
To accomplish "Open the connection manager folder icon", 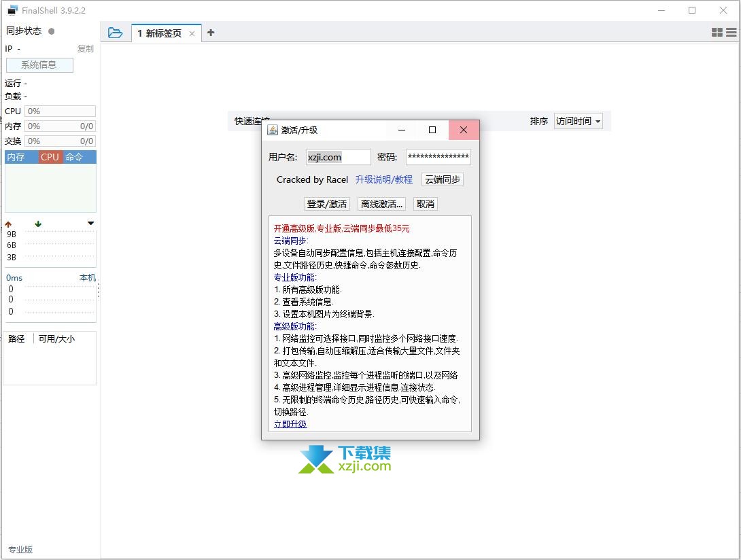I will pos(115,33).
